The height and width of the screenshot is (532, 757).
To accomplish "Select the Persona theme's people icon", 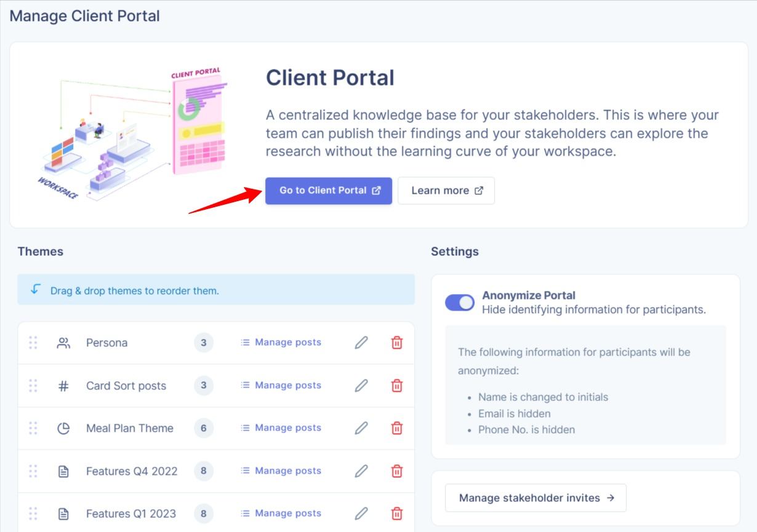I will pos(63,343).
